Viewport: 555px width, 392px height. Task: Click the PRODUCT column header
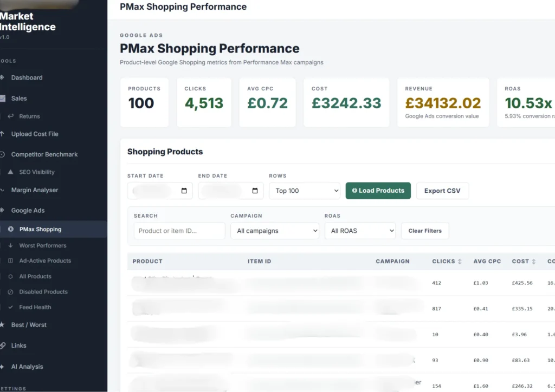(147, 262)
